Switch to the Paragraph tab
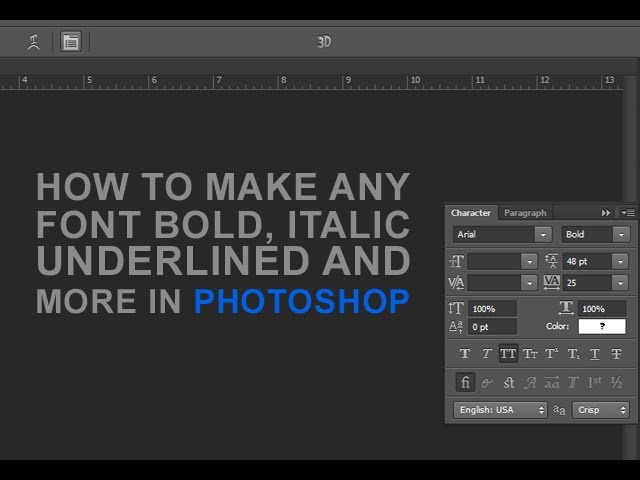Viewport: 640px width, 480px height. pyautogui.click(x=525, y=213)
